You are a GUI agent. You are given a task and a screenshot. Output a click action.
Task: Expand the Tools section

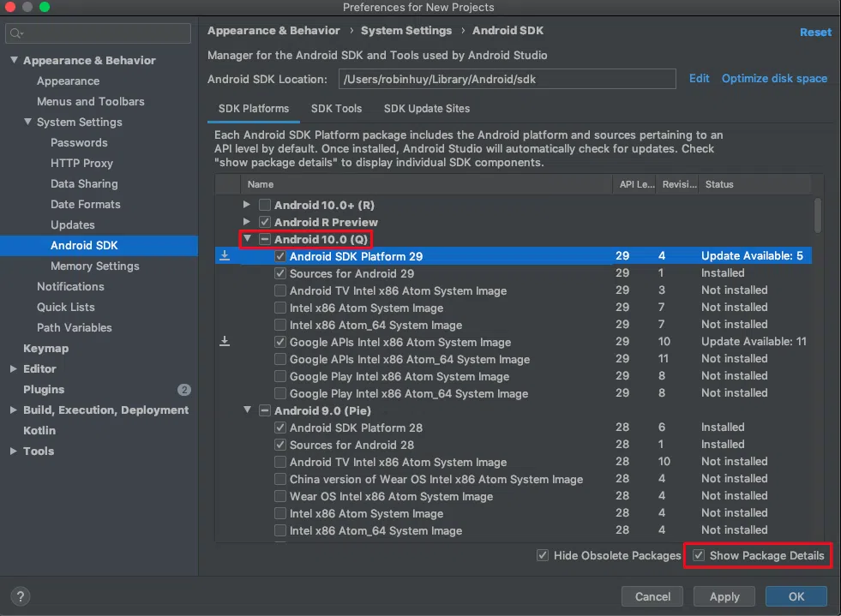click(14, 451)
